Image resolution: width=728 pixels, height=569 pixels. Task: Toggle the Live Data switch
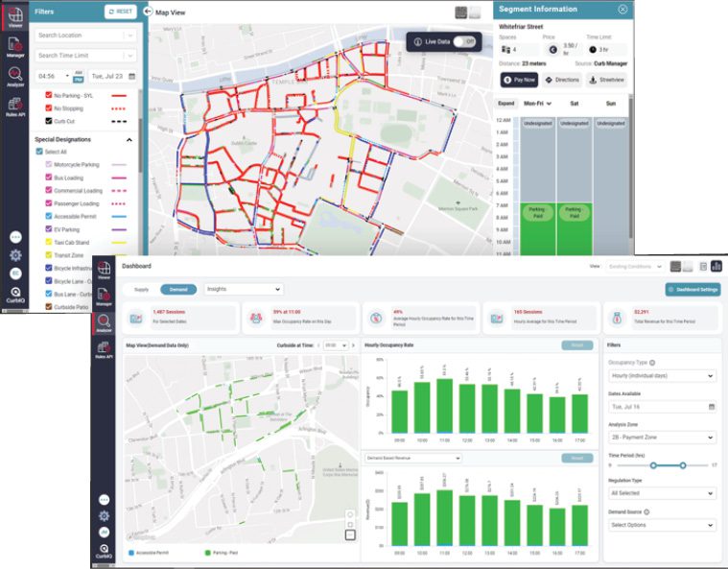(x=464, y=41)
